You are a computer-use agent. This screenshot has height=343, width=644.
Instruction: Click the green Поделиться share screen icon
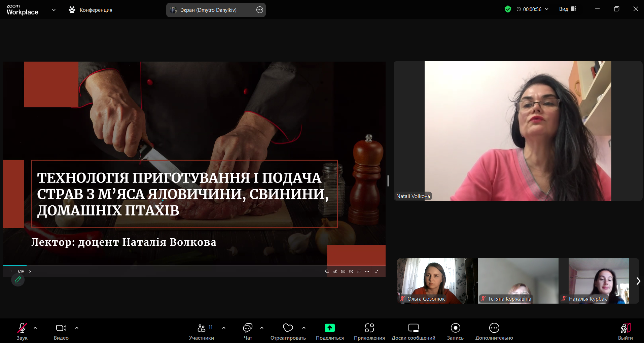330,328
